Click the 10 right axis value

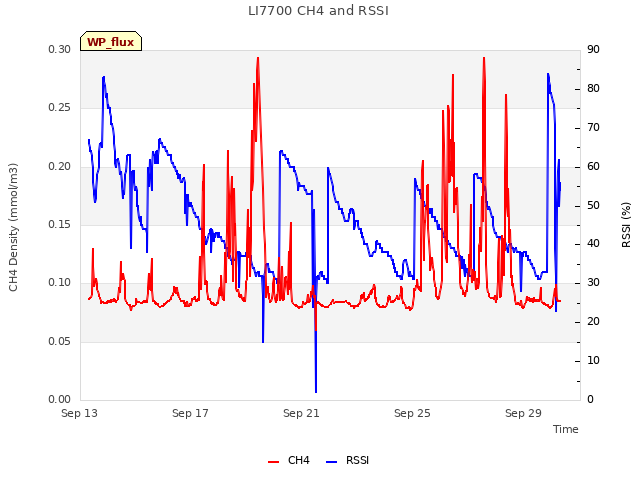click(593, 360)
